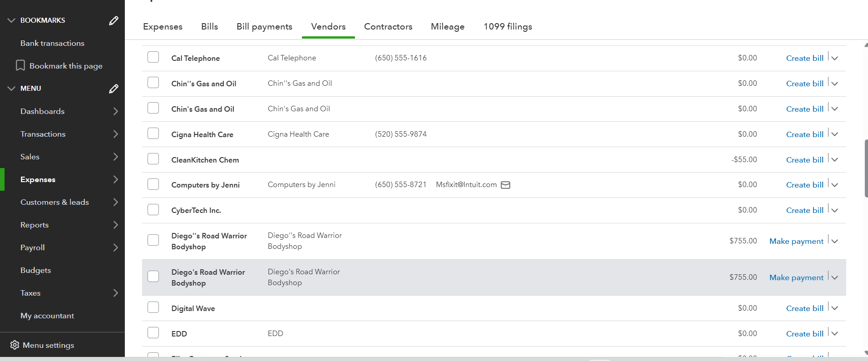This screenshot has height=361, width=868.
Task: Expand Customers & leads submenu arrow
Action: click(x=115, y=202)
